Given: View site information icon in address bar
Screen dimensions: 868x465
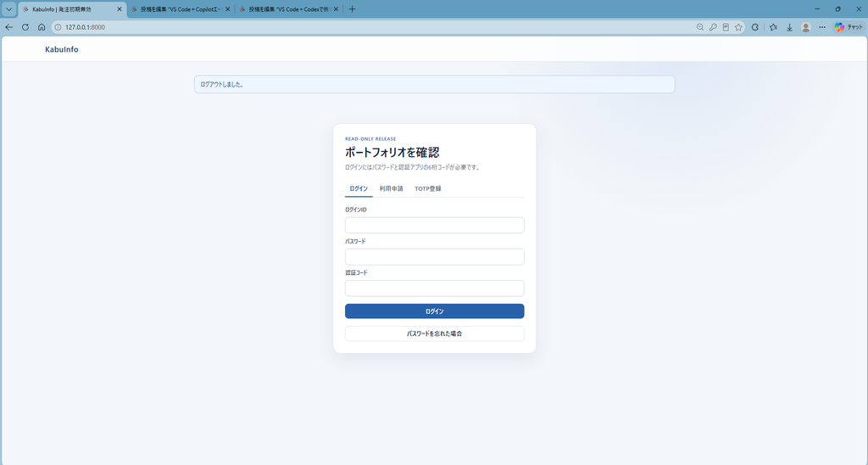Looking at the screenshot, I should (x=58, y=27).
